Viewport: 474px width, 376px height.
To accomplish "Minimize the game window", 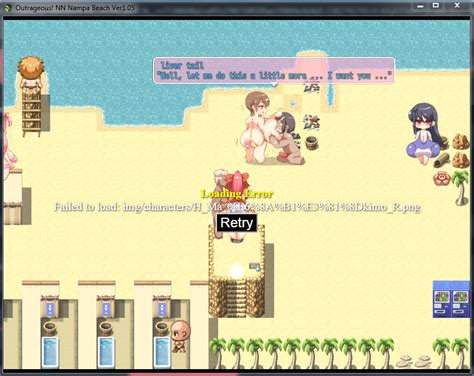I will (420, 6).
